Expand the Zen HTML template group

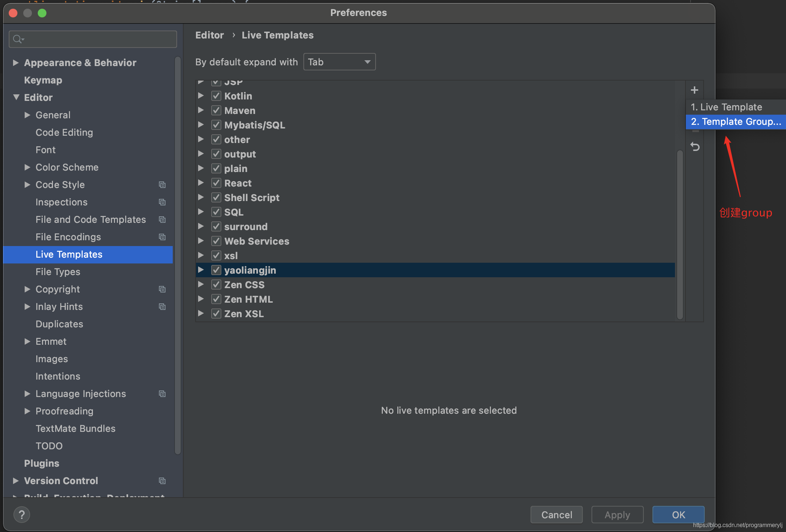click(x=201, y=299)
